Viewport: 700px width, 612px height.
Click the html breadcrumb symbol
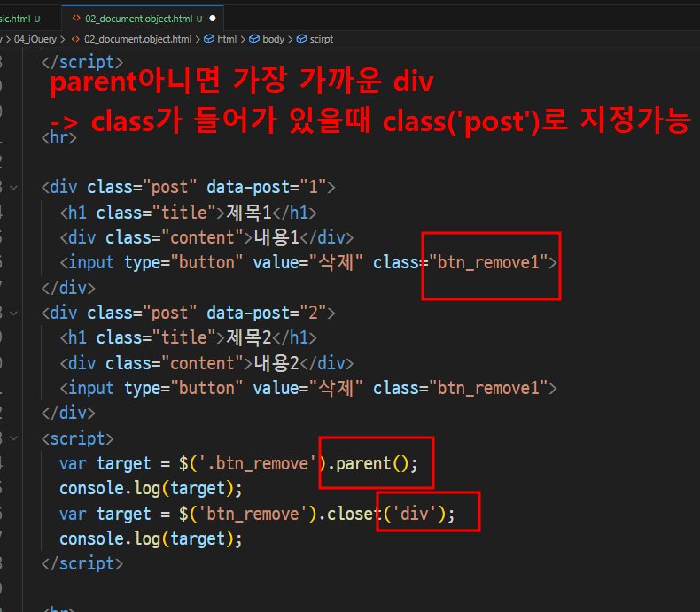click(x=227, y=39)
